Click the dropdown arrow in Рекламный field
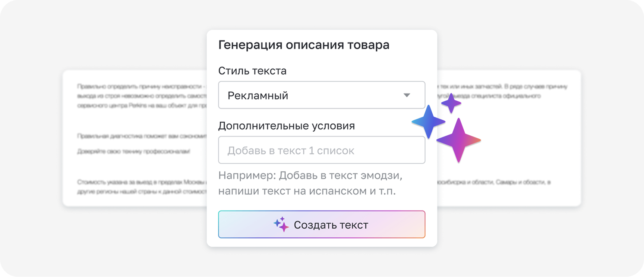The image size is (644, 277). (407, 95)
